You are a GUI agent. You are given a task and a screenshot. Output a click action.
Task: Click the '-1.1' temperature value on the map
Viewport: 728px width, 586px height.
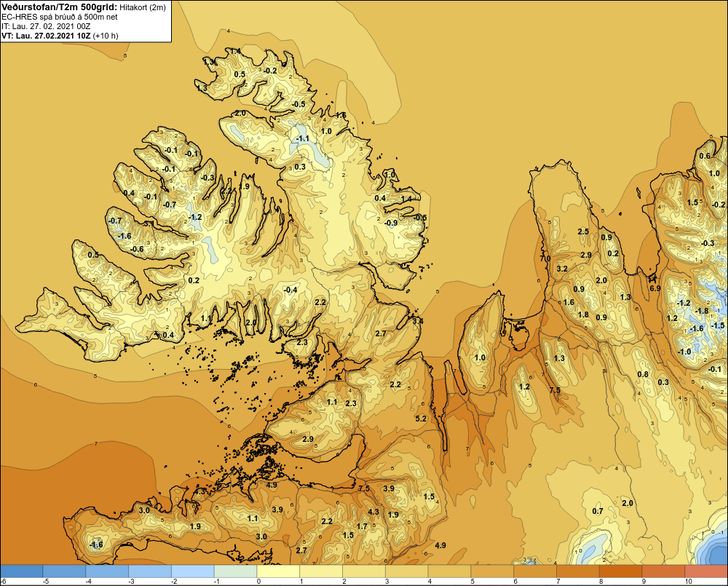pos(303,139)
